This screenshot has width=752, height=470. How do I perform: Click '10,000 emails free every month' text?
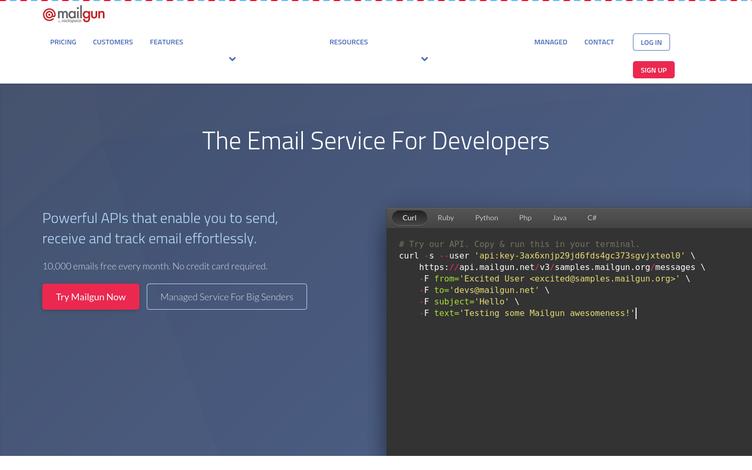155,266
